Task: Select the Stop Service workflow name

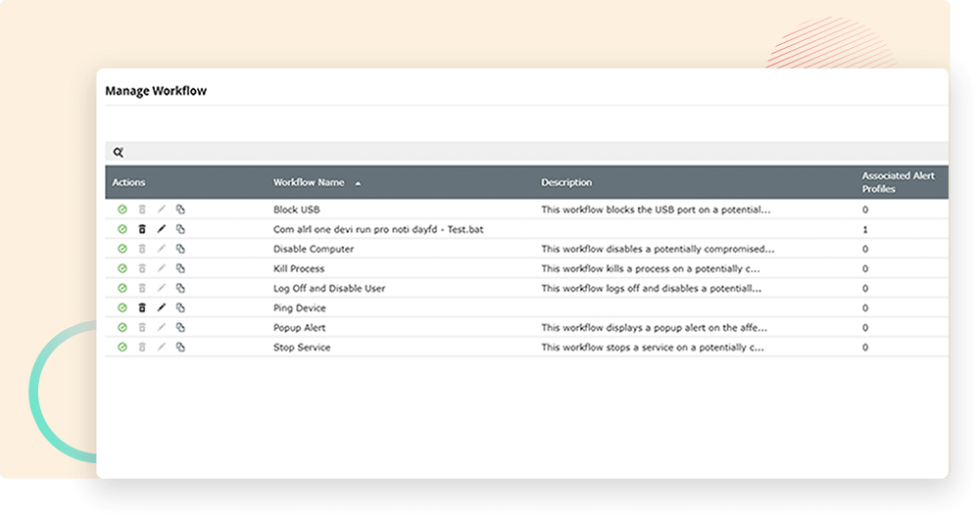Action: coord(302,348)
